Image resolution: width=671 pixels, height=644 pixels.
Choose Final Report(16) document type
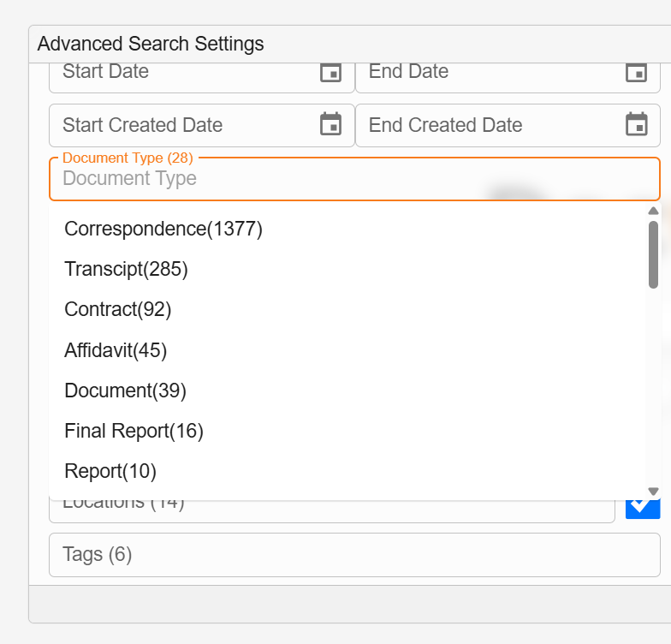point(134,431)
